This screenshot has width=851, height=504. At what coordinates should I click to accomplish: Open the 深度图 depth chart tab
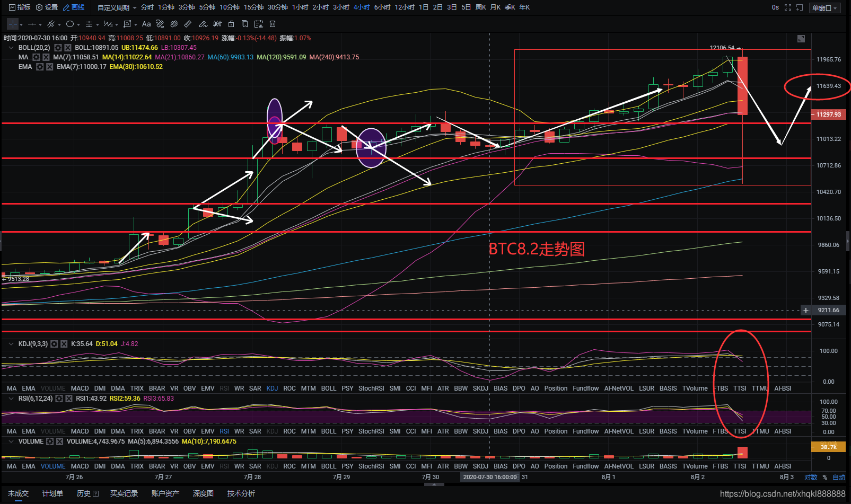pyautogui.click(x=203, y=493)
